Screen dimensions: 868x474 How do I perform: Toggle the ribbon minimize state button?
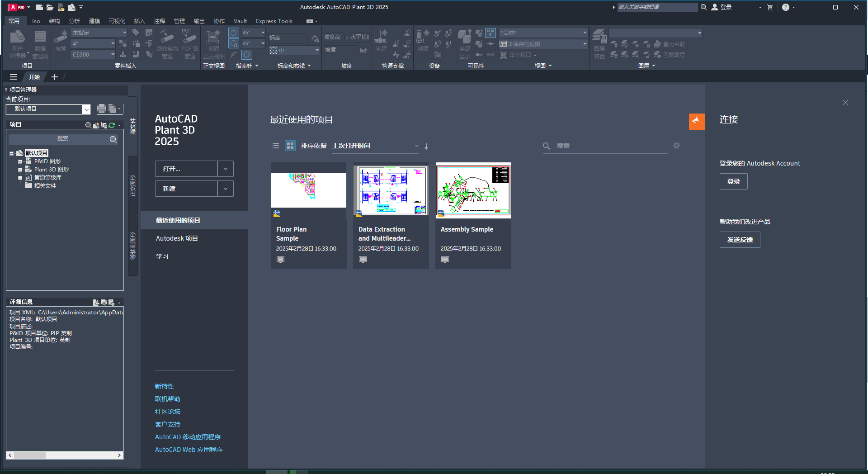pos(310,21)
